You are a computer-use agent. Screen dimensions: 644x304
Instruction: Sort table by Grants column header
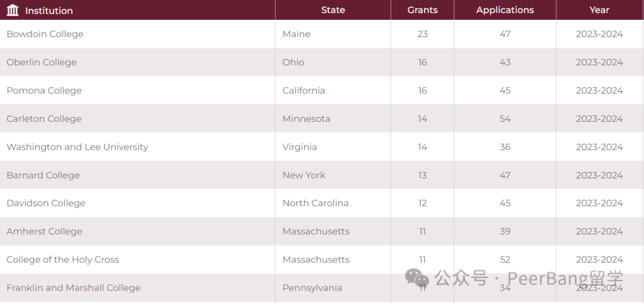pyautogui.click(x=422, y=10)
